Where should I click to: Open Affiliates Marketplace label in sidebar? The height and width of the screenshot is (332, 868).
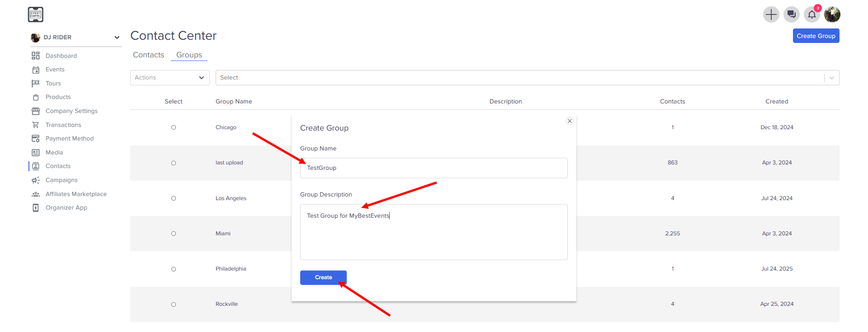[76, 194]
